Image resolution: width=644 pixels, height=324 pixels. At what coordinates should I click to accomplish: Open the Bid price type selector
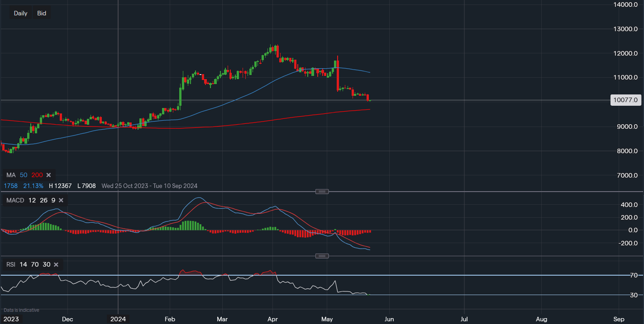(42, 13)
